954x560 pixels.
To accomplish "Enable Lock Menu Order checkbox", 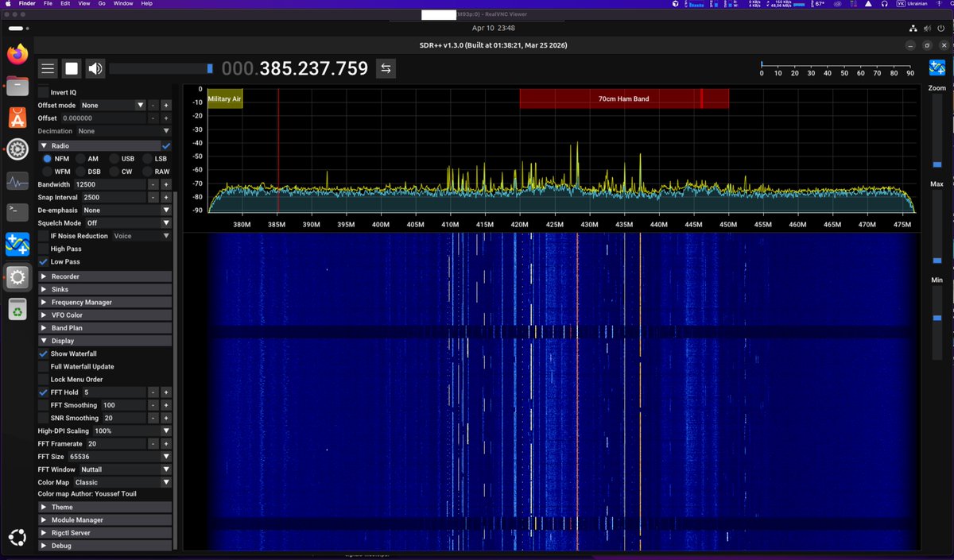I will click(x=44, y=380).
